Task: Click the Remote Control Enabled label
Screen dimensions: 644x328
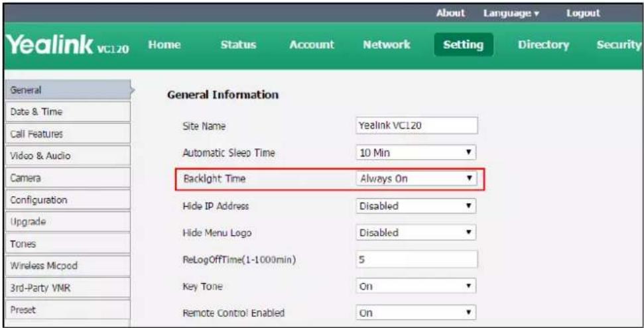Action: pyautogui.click(x=233, y=313)
